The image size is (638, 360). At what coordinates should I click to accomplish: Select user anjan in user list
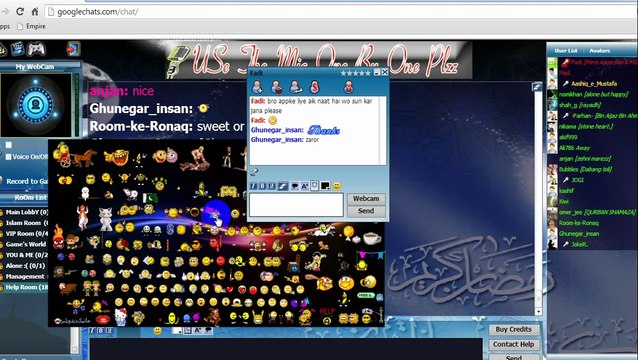(x=585, y=159)
